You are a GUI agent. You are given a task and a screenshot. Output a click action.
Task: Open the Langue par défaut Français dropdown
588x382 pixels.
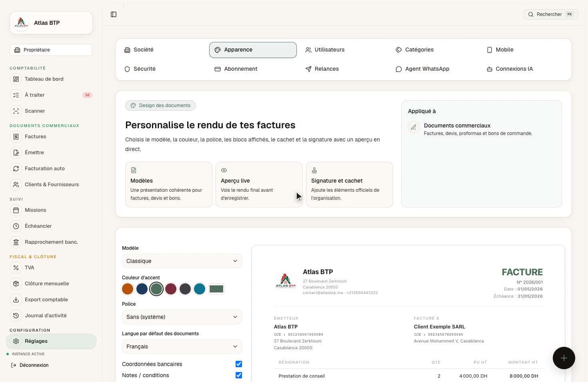(182, 346)
